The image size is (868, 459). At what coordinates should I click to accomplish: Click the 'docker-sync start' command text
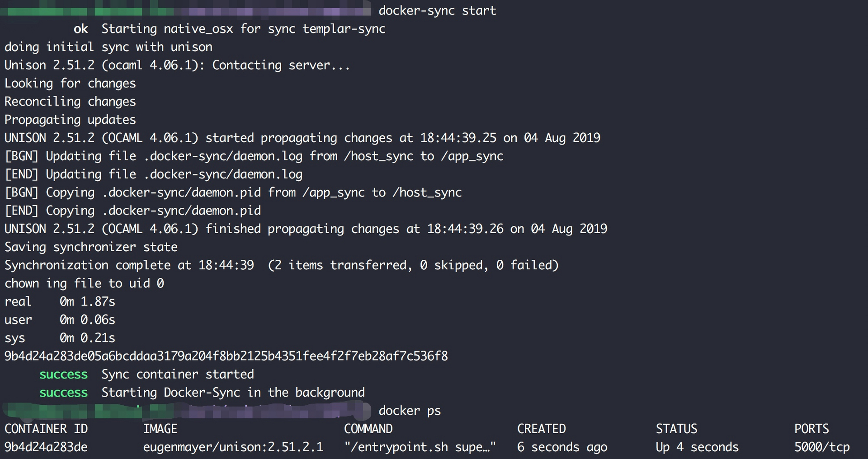437,10
